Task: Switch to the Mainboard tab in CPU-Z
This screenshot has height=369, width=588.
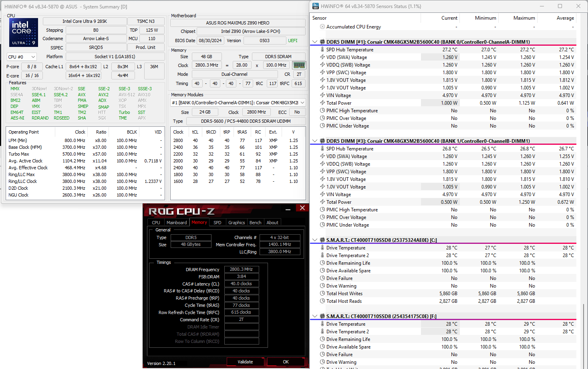Action: [x=176, y=222]
